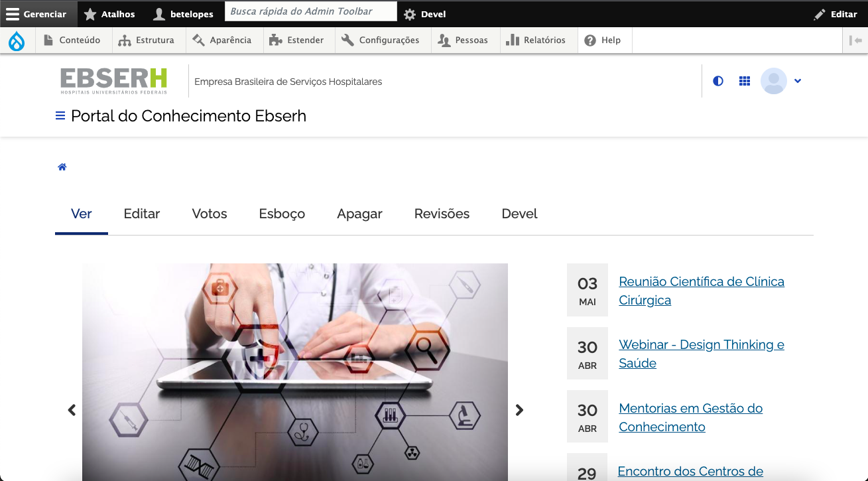Click the Drupal logo home icon
The height and width of the screenshot is (481, 868).
[17, 41]
